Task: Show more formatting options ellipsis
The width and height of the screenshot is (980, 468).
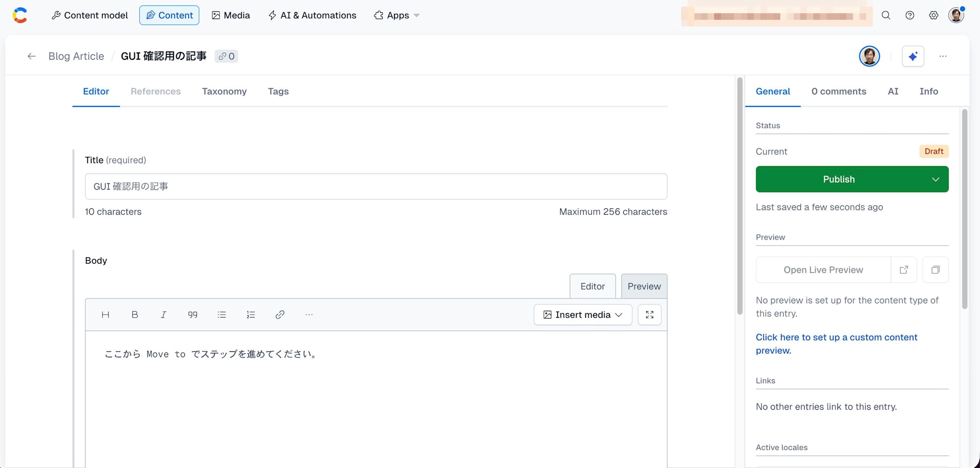Action: tap(309, 315)
